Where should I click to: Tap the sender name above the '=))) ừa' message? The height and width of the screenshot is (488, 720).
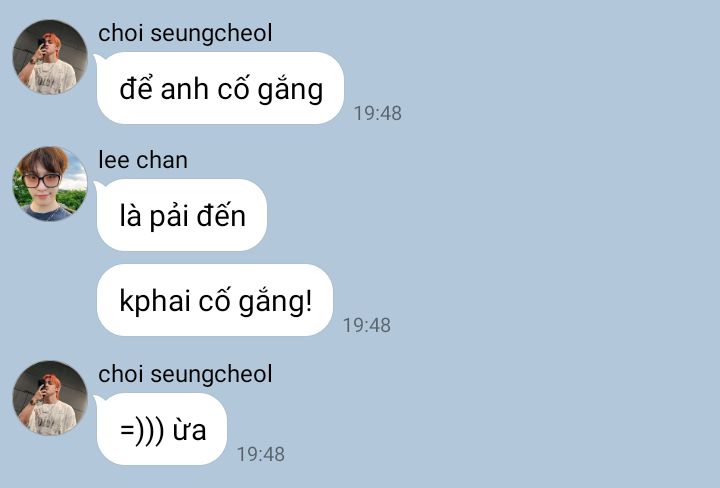click(x=185, y=374)
